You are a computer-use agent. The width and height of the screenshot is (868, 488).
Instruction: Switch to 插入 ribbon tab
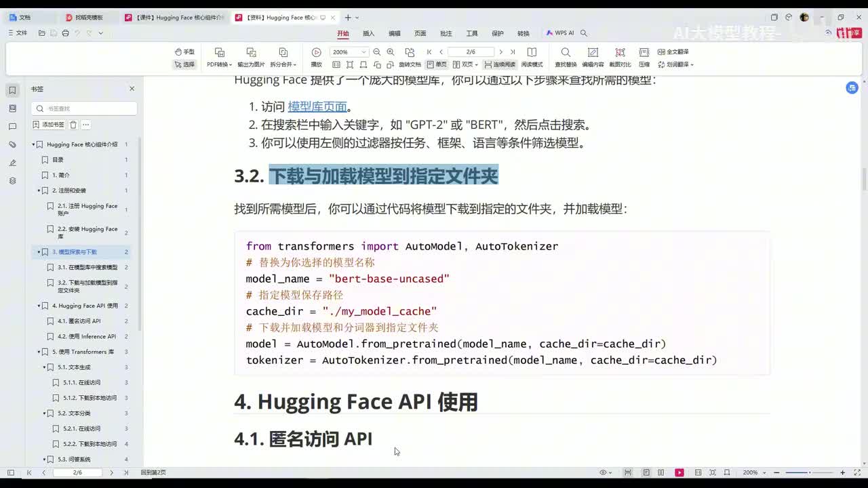pyautogui.click(x=369, y=33)
